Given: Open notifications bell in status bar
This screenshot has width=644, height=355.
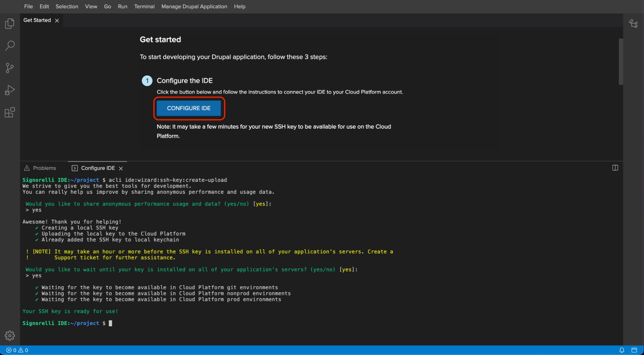Looking at the screenshot, I should (622, 350).
